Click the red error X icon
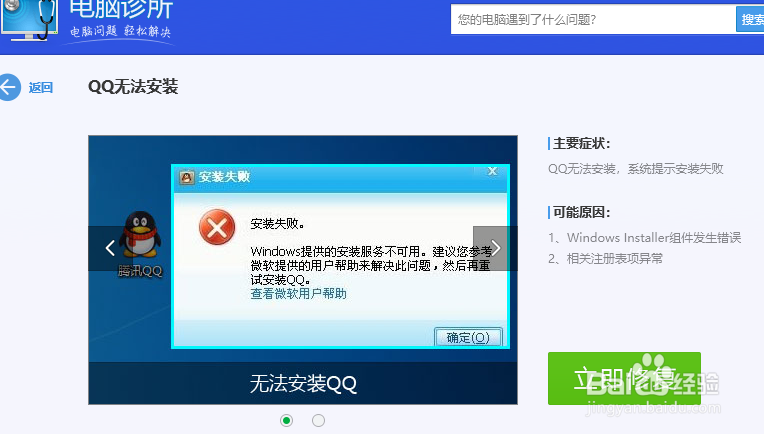The width and height of the screenshot is (764, 434). [x=217, y=227]
